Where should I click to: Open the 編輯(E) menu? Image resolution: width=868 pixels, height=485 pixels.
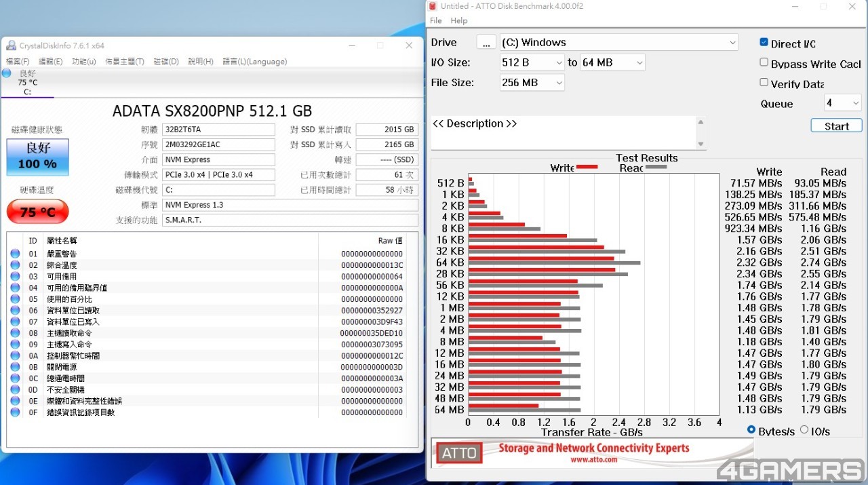pyautogui.click(x=50, y=62)
